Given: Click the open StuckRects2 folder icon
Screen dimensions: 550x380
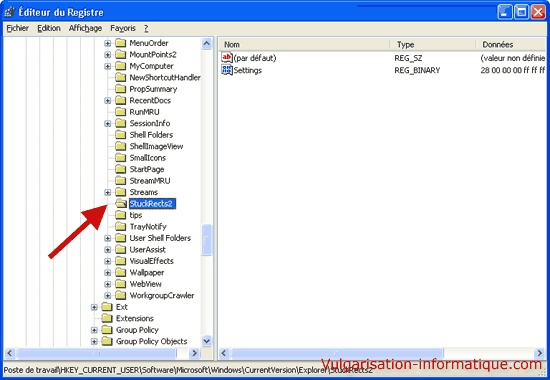Looking at the screenshot, I should click(121, 204).
